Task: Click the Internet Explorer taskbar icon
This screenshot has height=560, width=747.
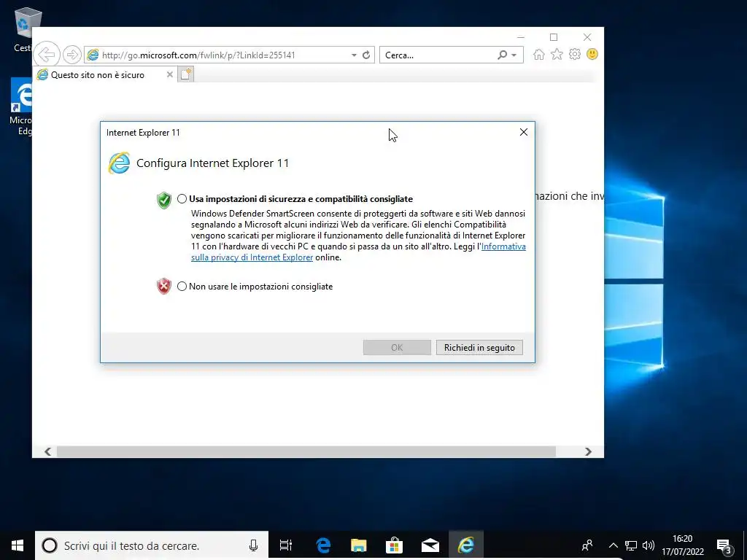Action: point(466,545)
